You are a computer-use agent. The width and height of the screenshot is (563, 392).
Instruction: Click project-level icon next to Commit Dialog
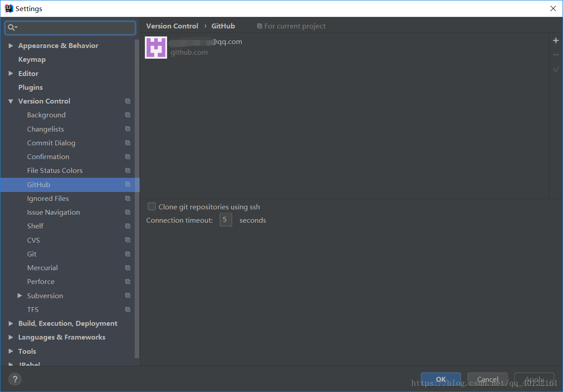point(128,143)
